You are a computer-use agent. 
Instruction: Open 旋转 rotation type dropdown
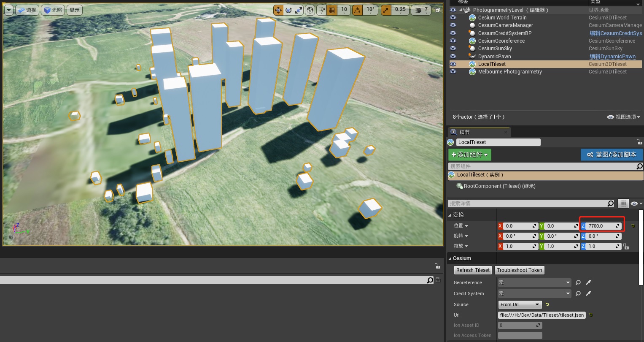461,236
